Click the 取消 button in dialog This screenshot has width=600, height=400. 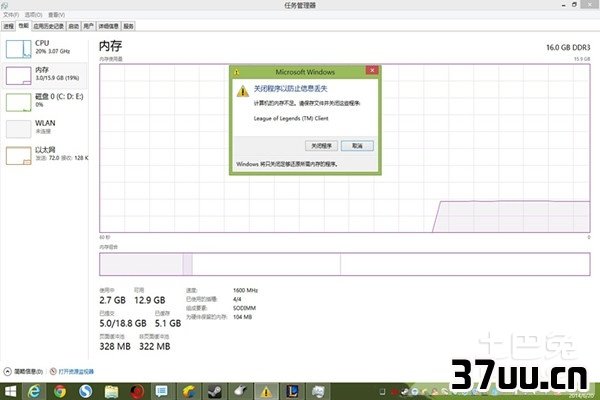(x=357, y=146)
